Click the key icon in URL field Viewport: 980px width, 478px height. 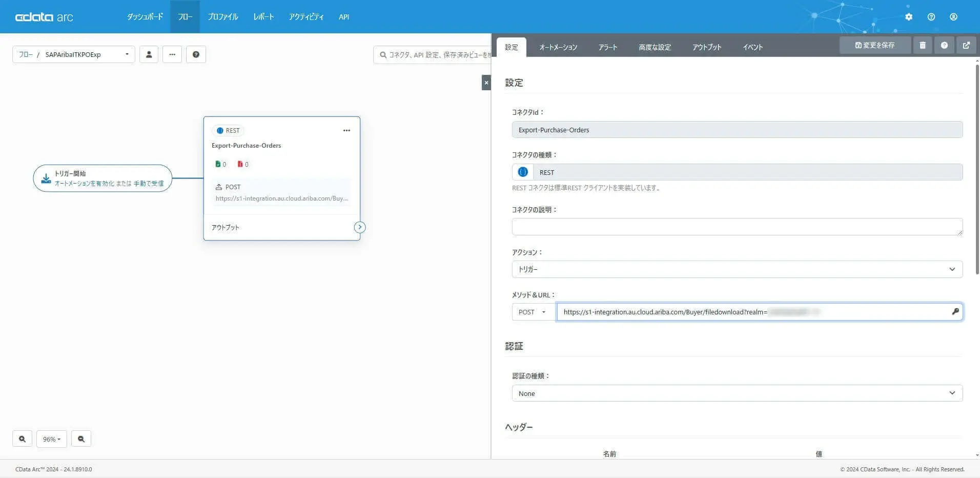pos(955,311)
